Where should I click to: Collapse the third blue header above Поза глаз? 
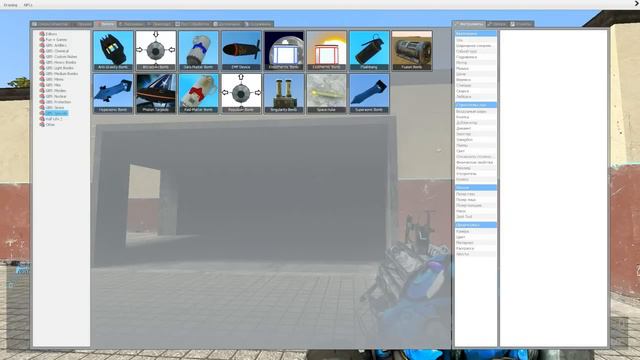point(476,187)
